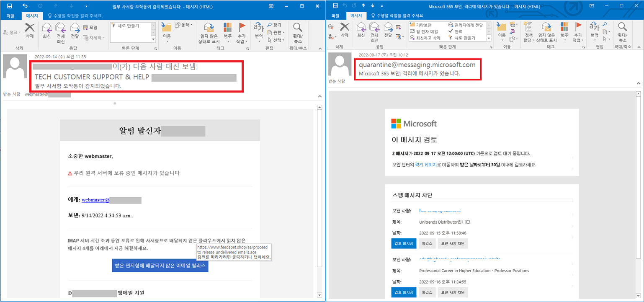Select the 메시지 tab in the left window
This screenshot has width=644, height=302.
pos(32,15)
